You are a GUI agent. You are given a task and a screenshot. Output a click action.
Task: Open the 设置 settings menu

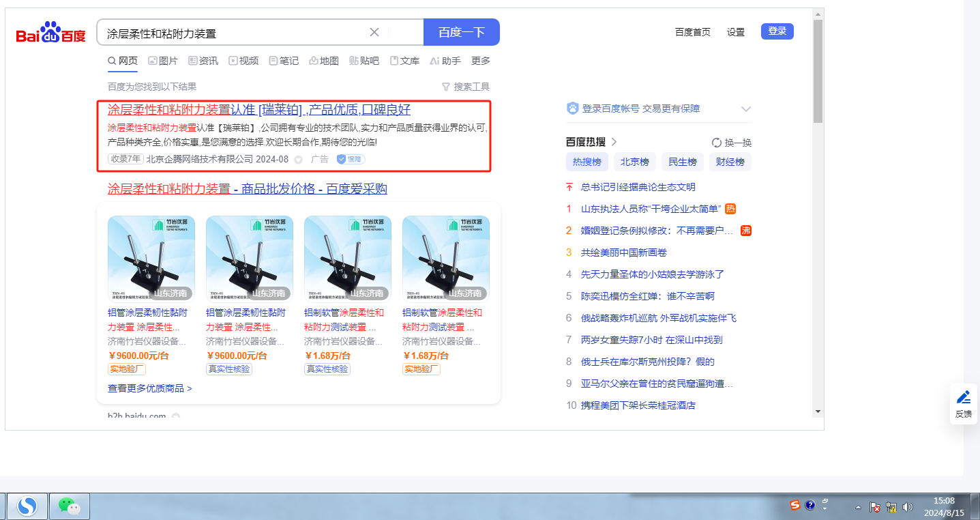click(x=736, y=32)
